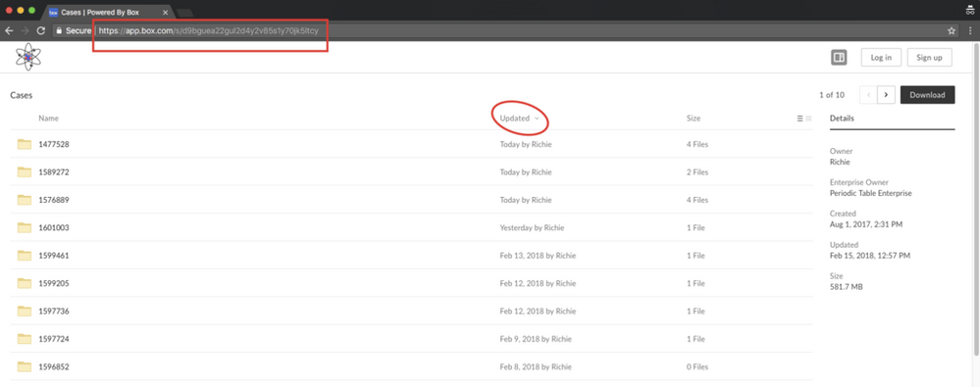Download the Cases folder
980x387 pixels.
click(x=927, y=95)
